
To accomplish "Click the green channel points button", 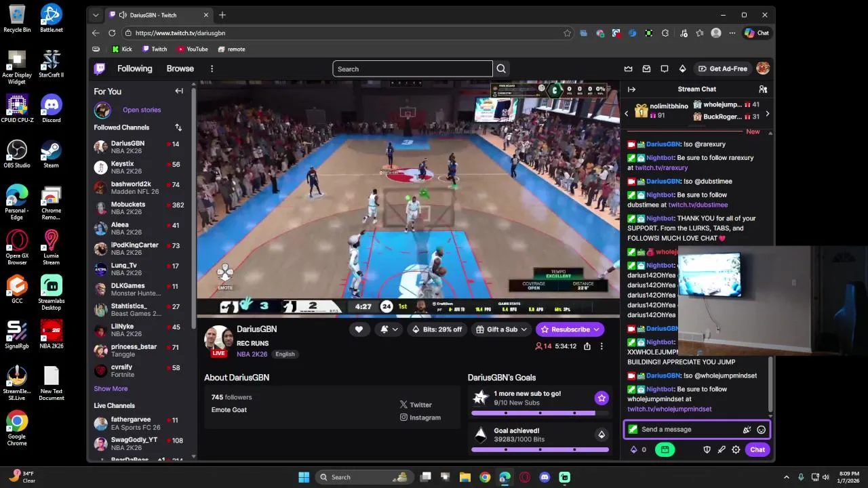I will click(665, 449).
